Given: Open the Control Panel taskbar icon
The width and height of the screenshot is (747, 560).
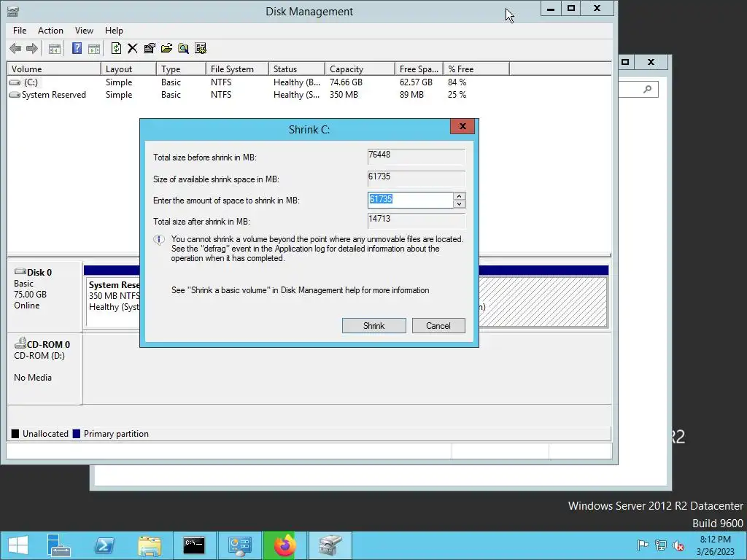Looking at the screenshot, I should point(239,545).
